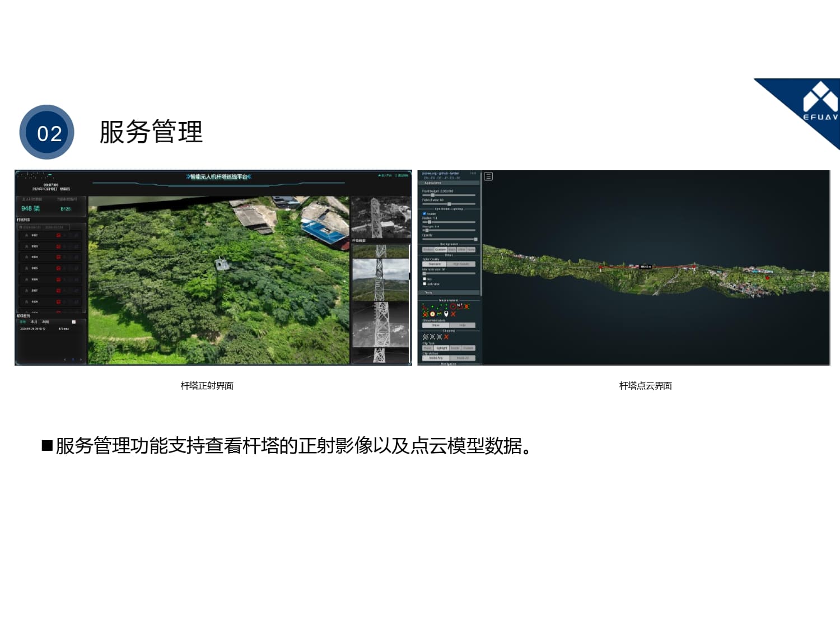
Task: Choose Standard splat quality
Action: tap(435, 264)
